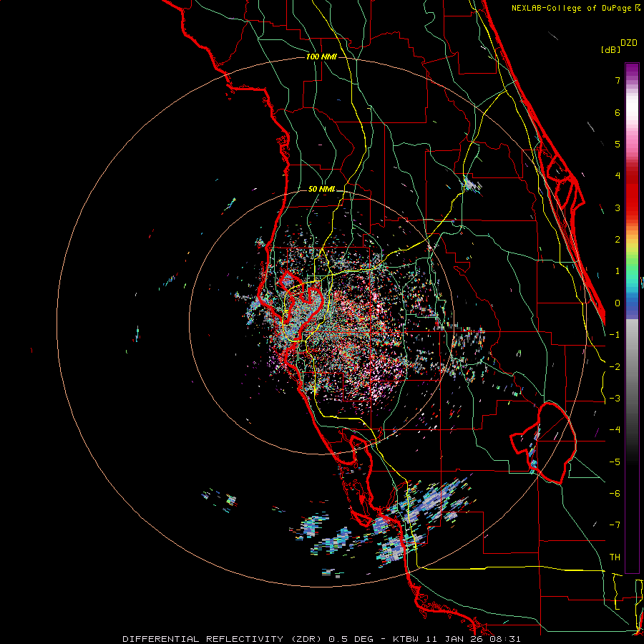Click the 100 NMI range ring label
The width and height of the screenshot is (644, 644).
coord(321,57)
